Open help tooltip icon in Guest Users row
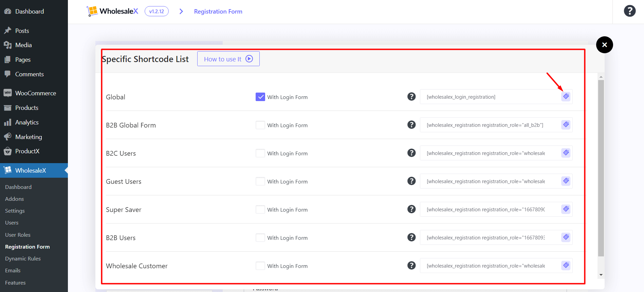This screenshot has height=292, width=644. 411,181
